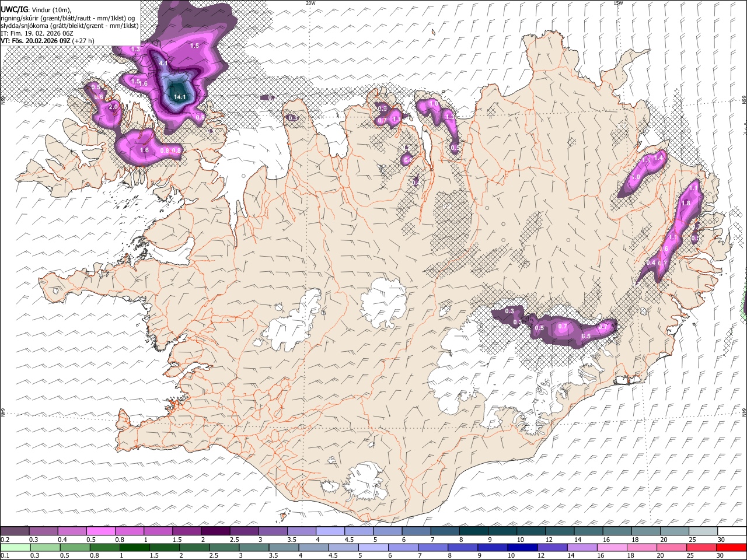
Task: Click the dark blue swatch between 10 and 12, lower scale
Action: click(522, 547)
